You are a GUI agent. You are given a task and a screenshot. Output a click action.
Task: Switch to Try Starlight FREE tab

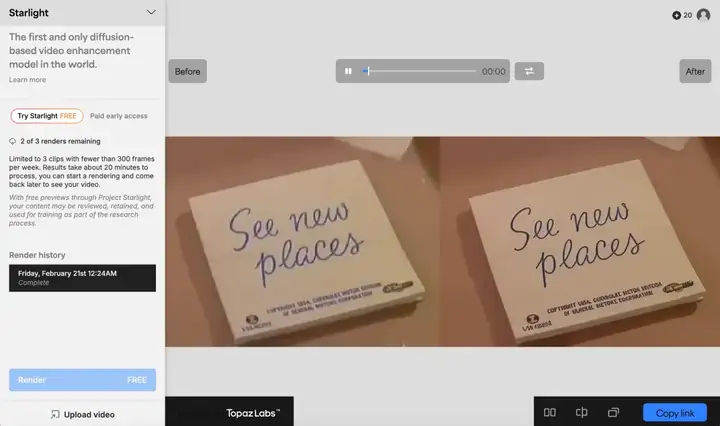coord(47,116)
